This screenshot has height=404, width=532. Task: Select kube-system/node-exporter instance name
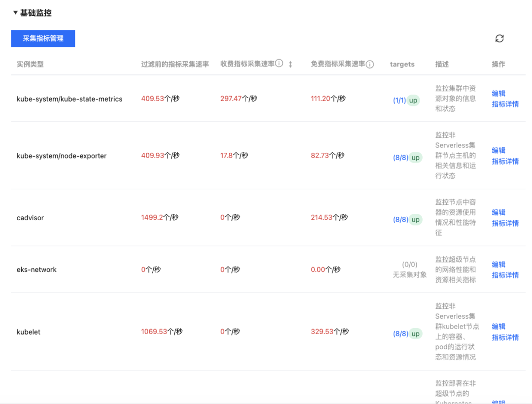[62, 156]
